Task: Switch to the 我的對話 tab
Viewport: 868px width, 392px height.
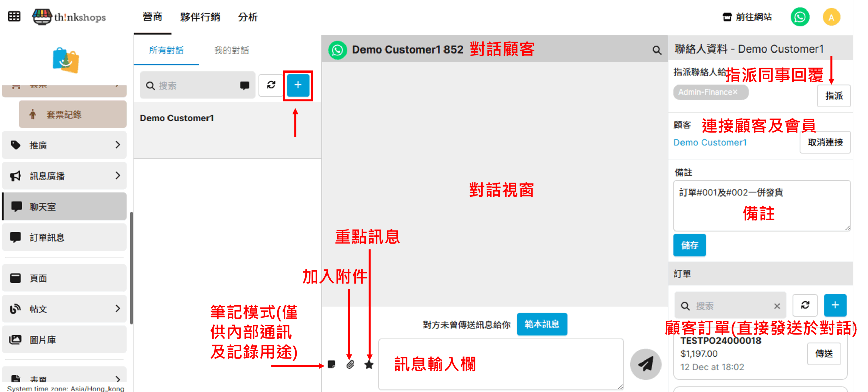Action: coord(232,50)
